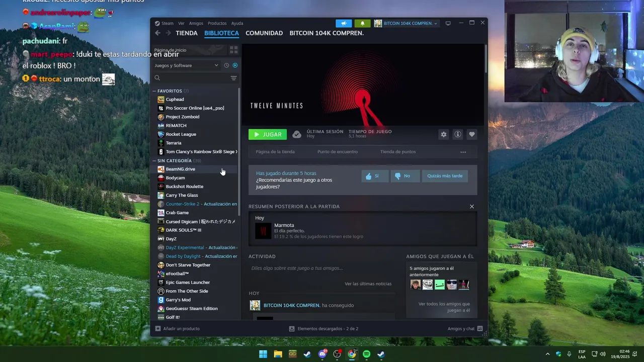Choose Quizás más tarde
Image resolution: width=644 pixels, height=362 pixels.
click(445, 176)
